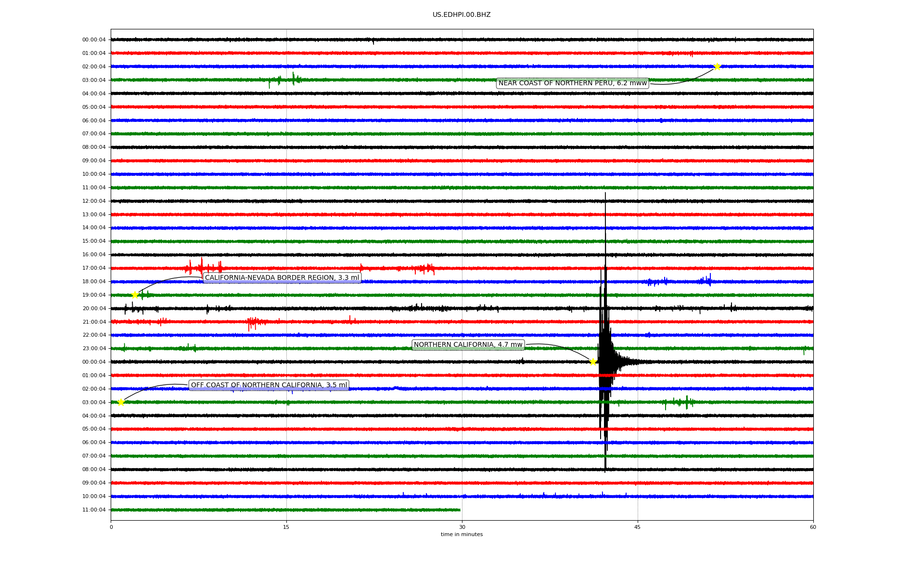This screenshot has height=578, width=924.
Task: Click OFF COAST OF NORTHERN CALIFORNIA annotation
Action: click(x=269, y=385)
